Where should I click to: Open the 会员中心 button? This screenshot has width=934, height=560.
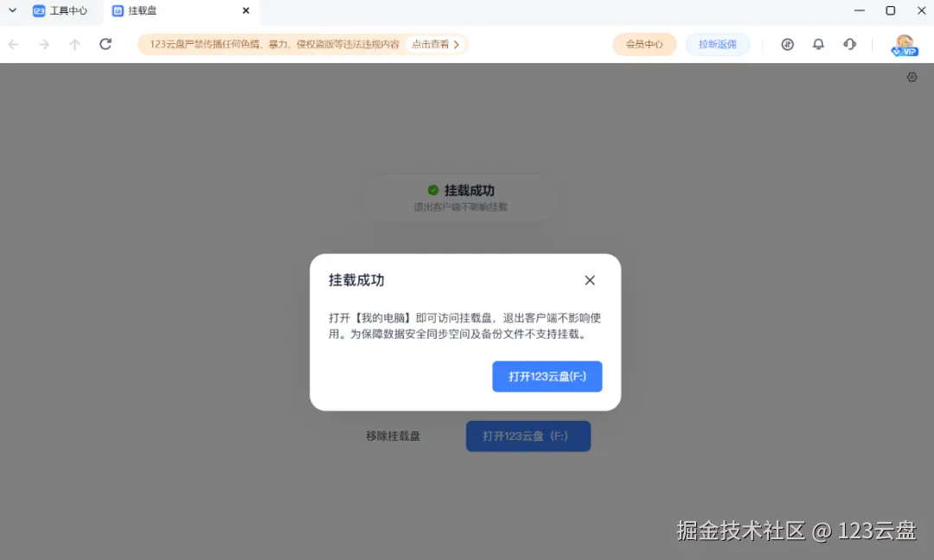pyautogui.click(x=644, y=44)
